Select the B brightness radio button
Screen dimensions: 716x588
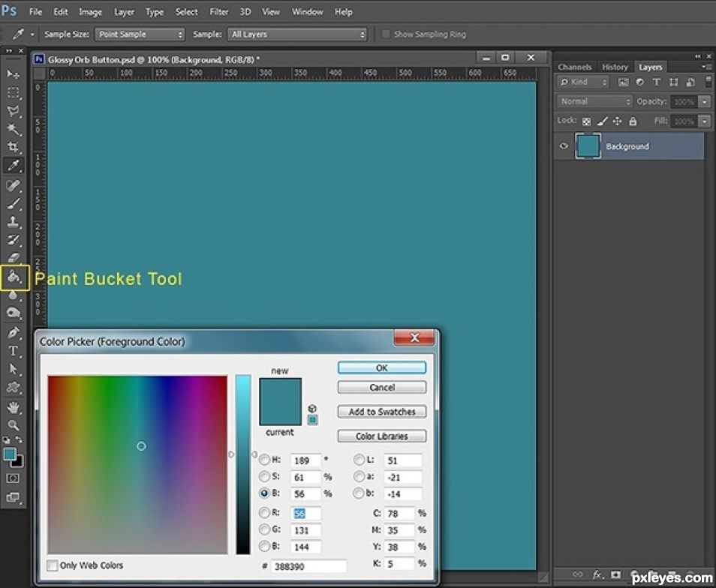(x=264, y=493)
